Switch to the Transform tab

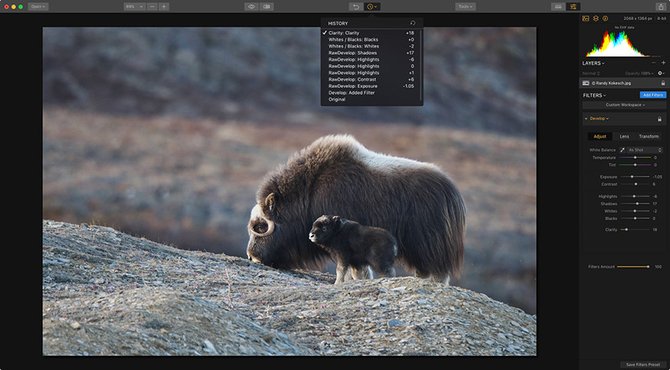tap(649, 136)
